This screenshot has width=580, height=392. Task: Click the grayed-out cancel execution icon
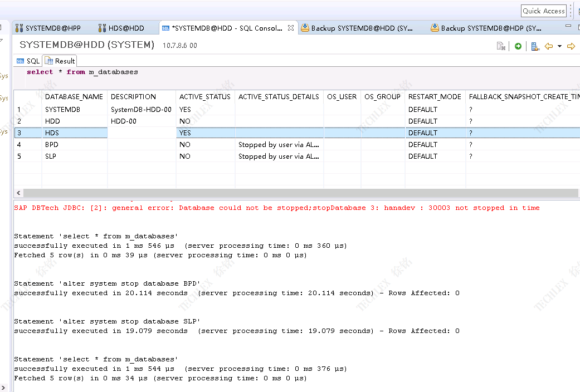click(x=501, y=46)
